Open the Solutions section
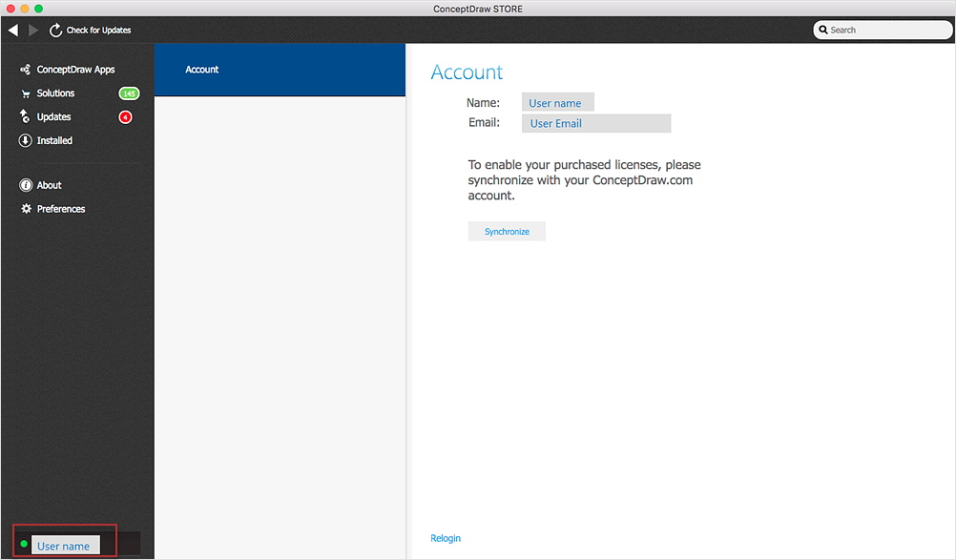The height and width of the screenshot is (560, 956). 55,93
